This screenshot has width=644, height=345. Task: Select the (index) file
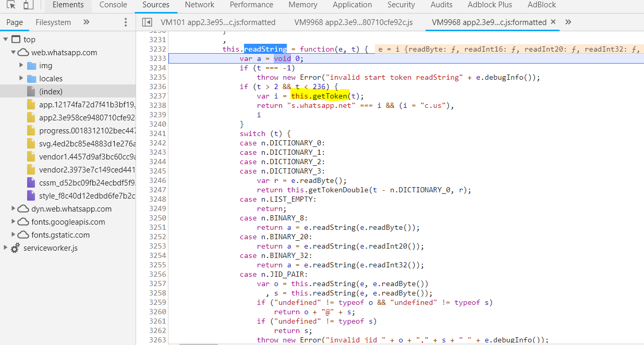pos(68,92)
